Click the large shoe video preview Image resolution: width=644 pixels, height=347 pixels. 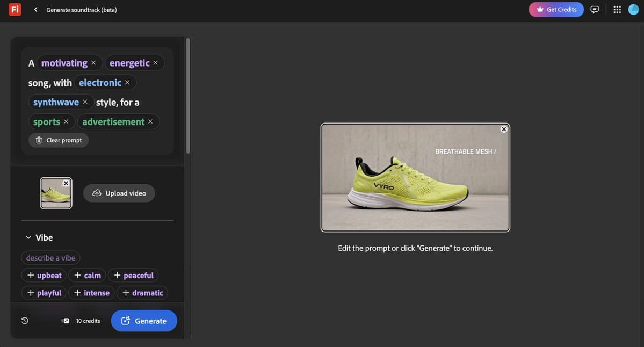click(x=415, y=177)
